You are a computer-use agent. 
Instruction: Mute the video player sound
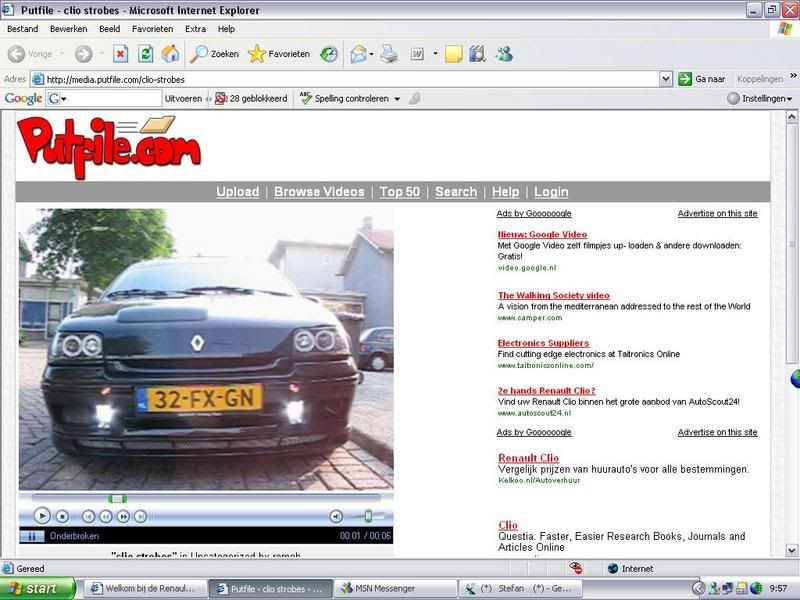point(336,517)
